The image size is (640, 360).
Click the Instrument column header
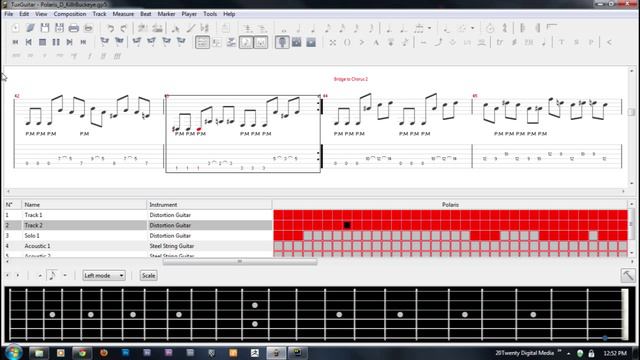pyautogui.click(x=209, y=204)
